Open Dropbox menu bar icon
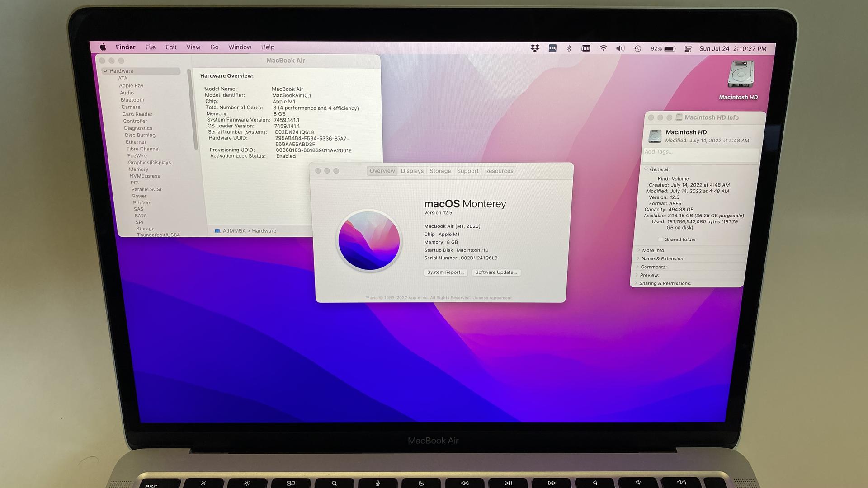This screenshot has width=868, height=488. (535, 48)
